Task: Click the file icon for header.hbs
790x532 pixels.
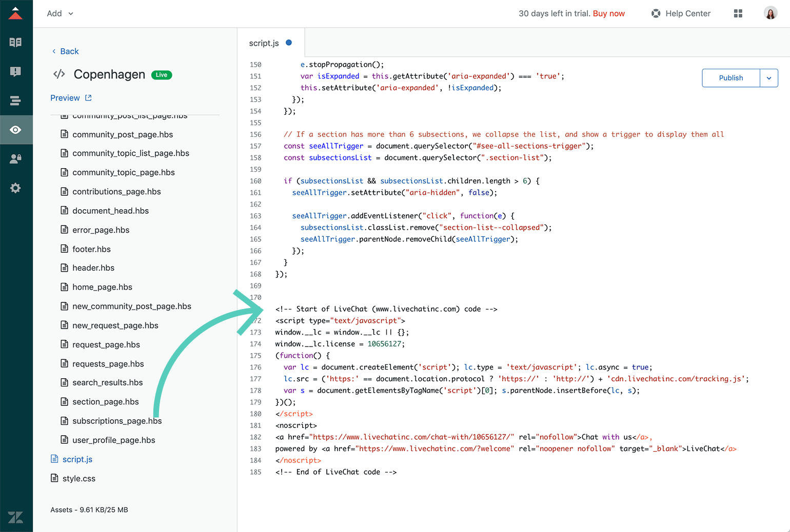Action: [64, 268]
